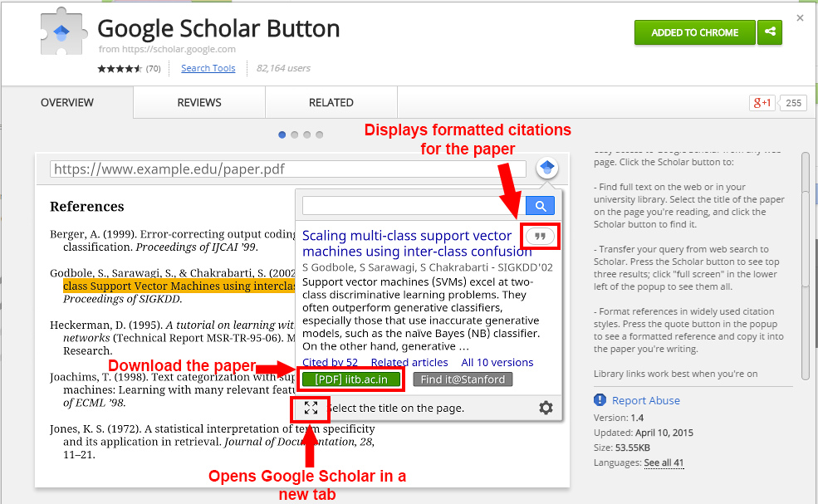Image resolution: width=818 pixels, height=504 pixels.
Task: Click the Heckerman, D. (1995) reference
Action: (173, 338)
